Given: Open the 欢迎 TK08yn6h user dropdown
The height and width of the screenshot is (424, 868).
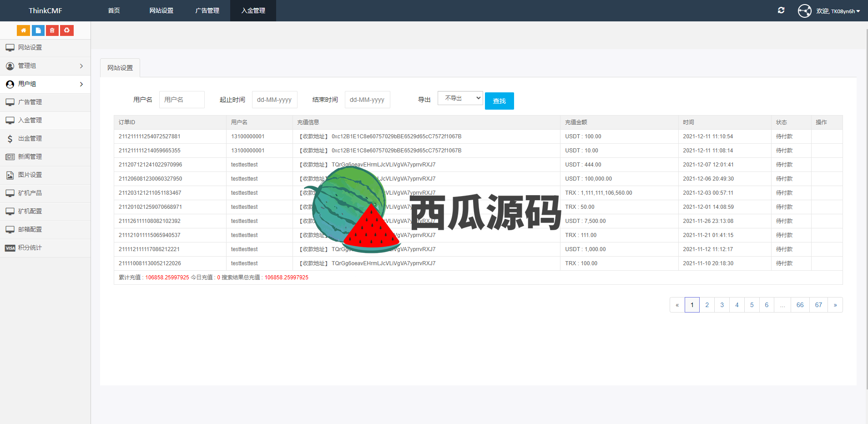Looking at the screenshot, I should pos(838,11).
